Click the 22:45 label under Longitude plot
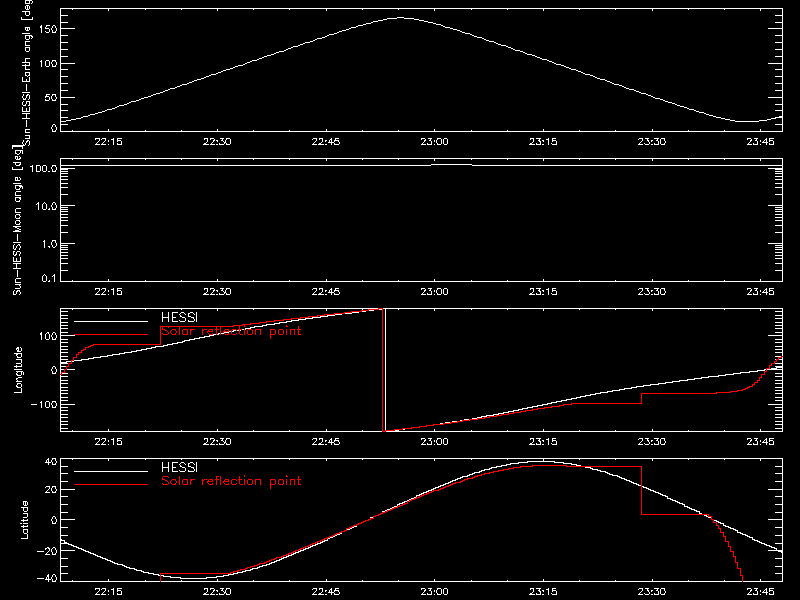 click(326, 442)
